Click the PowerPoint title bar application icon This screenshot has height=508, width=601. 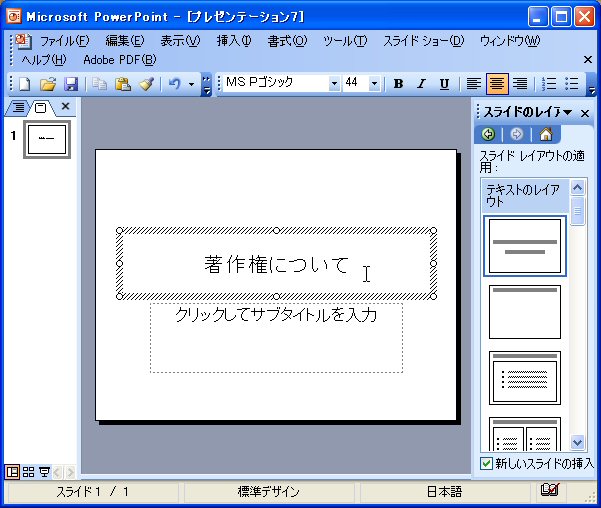tap(14, 16)
